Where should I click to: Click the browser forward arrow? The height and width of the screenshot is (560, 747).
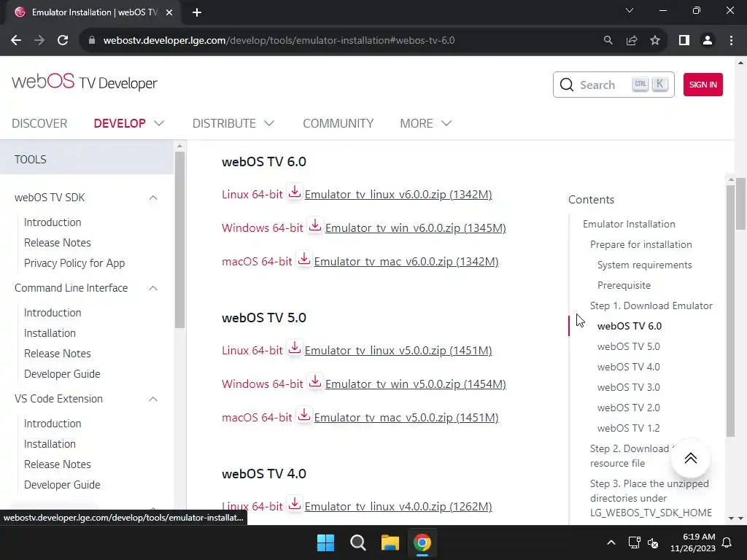pyautogui.click(x=39, y=41)
